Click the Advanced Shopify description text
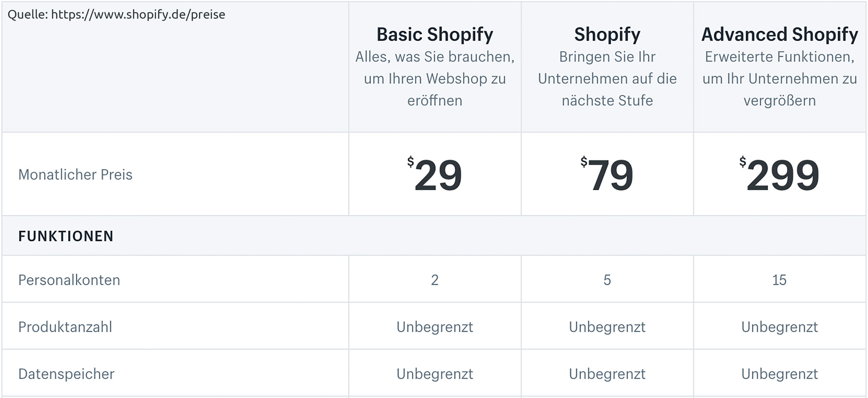Viewport: 868px width, 398px height. (779, 78)
